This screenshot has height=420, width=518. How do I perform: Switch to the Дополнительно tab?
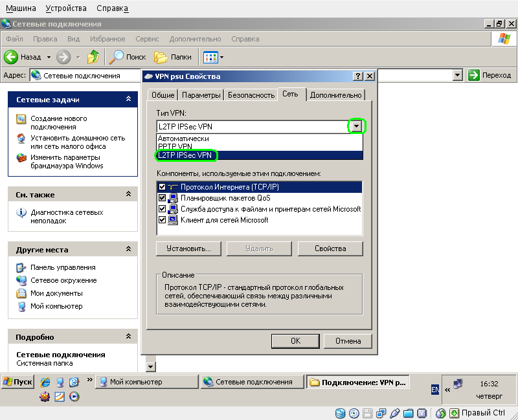point(335,95)
